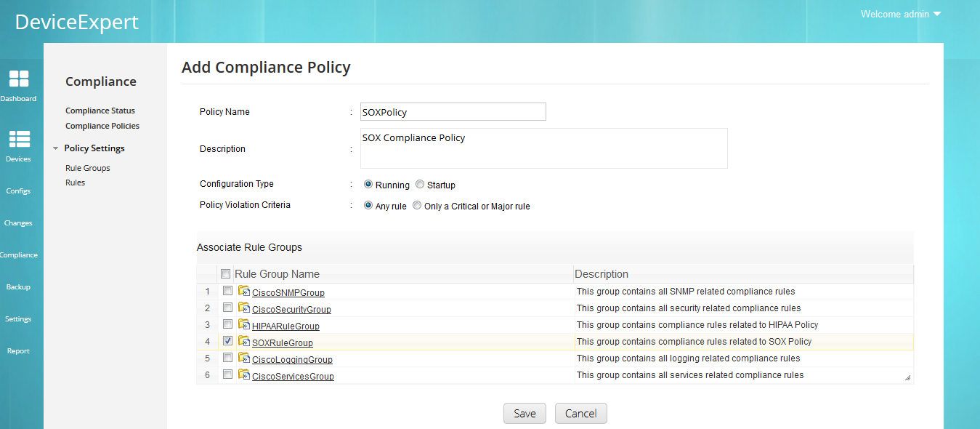Go to Compliance Policies in sidebar
This screenshot has height=429, width=980.
tap(102, 126)
